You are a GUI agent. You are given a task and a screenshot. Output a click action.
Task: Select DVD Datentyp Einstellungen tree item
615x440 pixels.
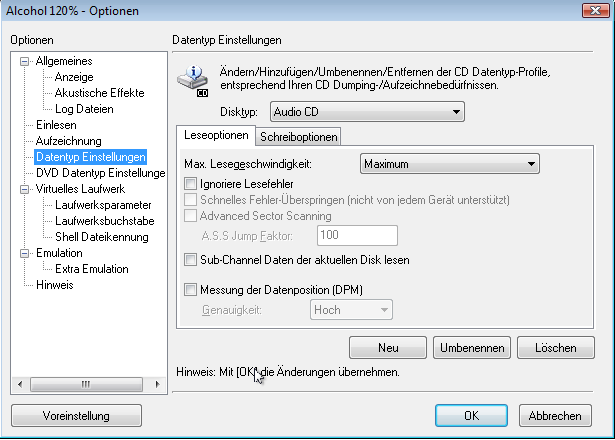point(100,173)
